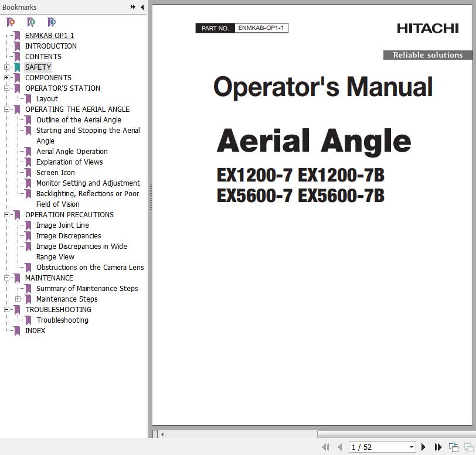Screen dimensions: 476x455
Task: Collapse the Bookmarks panel arrow
Action: [142, 7]
